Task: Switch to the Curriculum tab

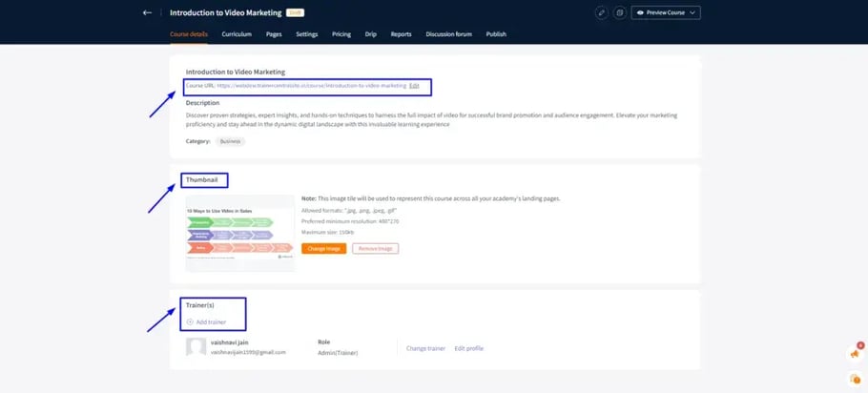Action: [x=237, y=34]
